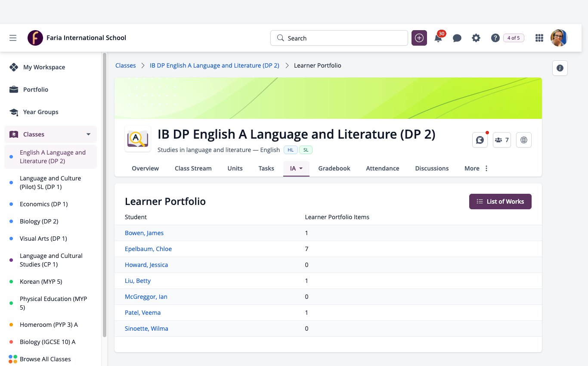Open the Units tab
This screenshot has width=588, height=366.
coord(235,168)
